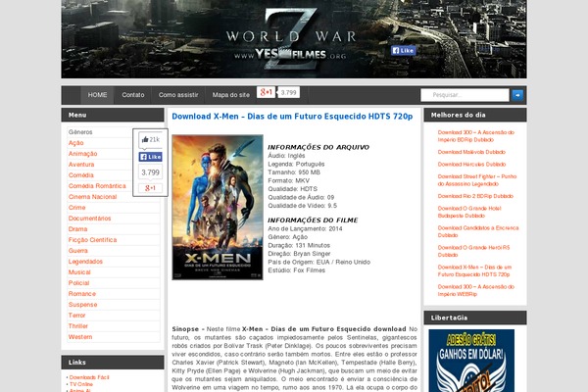Viewport: 588px width, 392px height.
Task: Click the LibertaGia widget header
Action: [x=475, y=318]
